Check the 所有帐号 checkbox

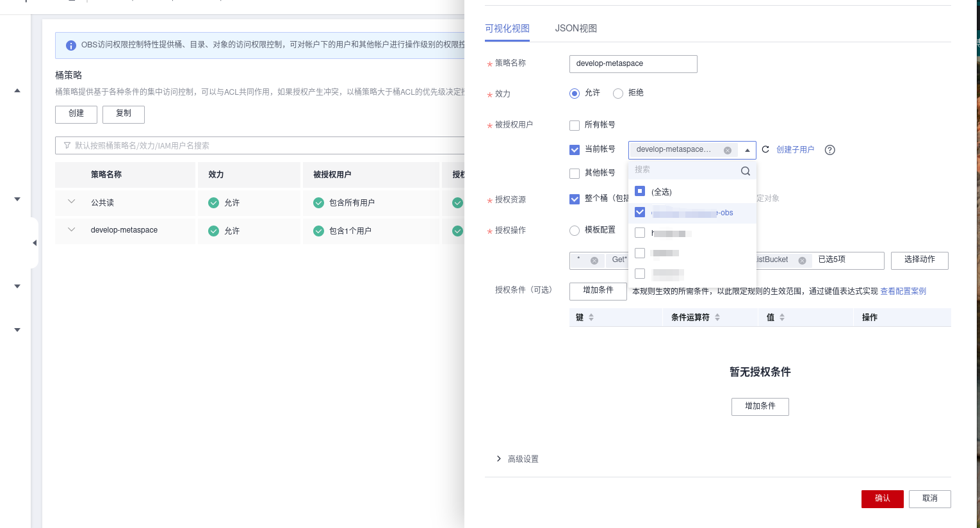tap(575, 126)
